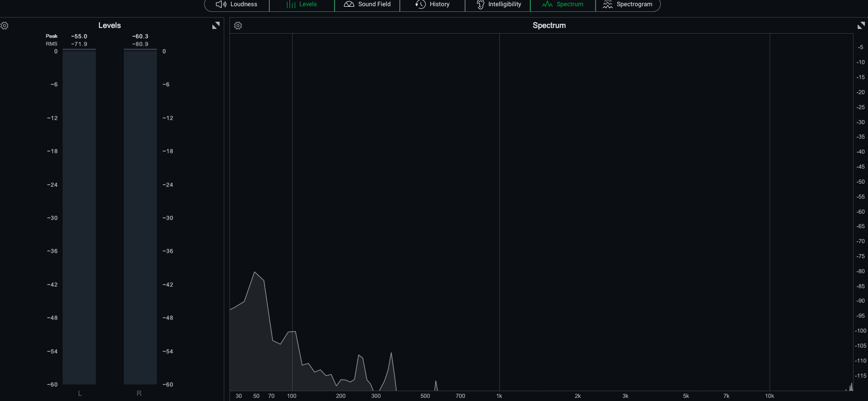Hide the Spectrum module
This screenshot has width=868, height=401.
coord(563,5)
